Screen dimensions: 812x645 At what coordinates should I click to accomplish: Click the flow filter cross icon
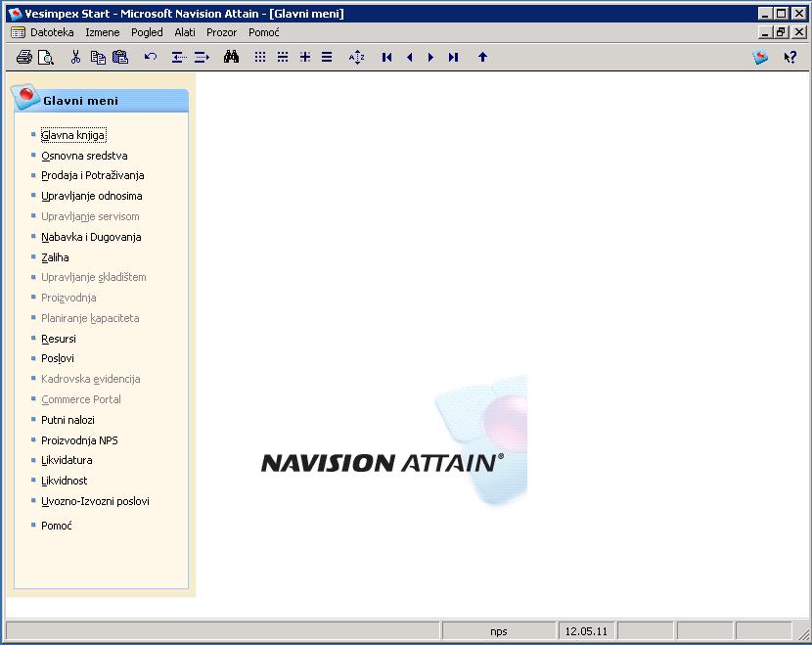305,57
